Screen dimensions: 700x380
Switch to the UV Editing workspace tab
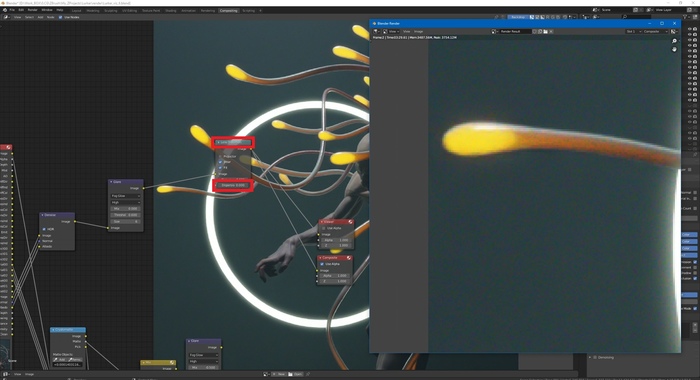coord(129,10)
